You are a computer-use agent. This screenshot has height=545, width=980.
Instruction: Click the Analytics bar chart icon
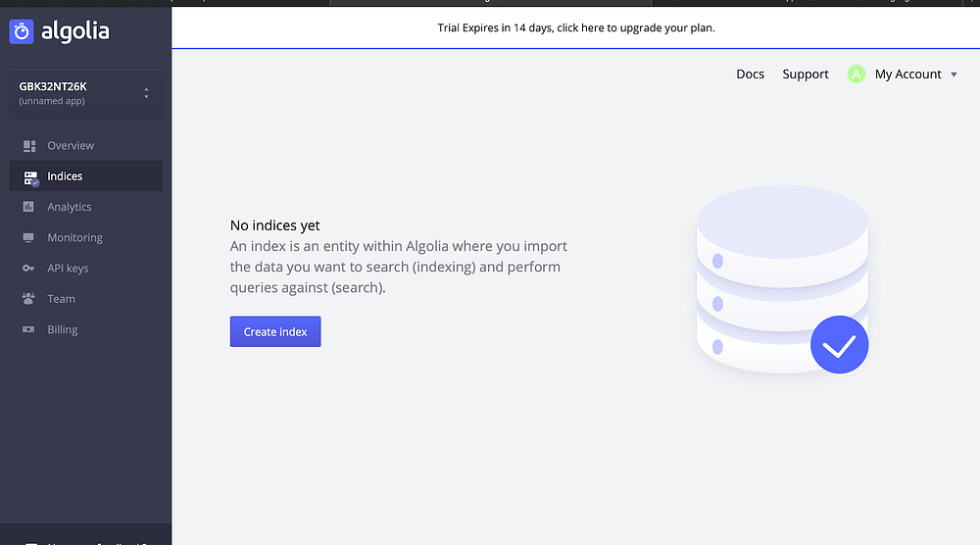point(28,207)
